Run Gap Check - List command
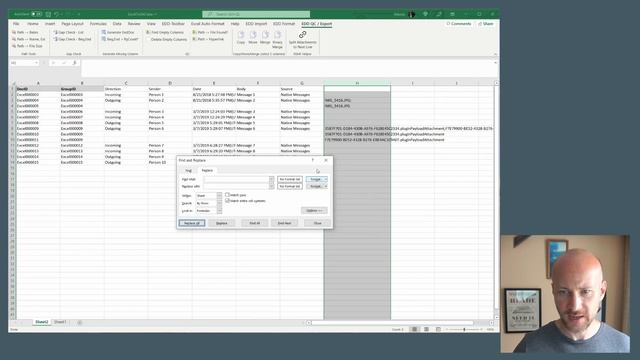The height and width of the screenshot is (360, 640). (x=69, y=32)
